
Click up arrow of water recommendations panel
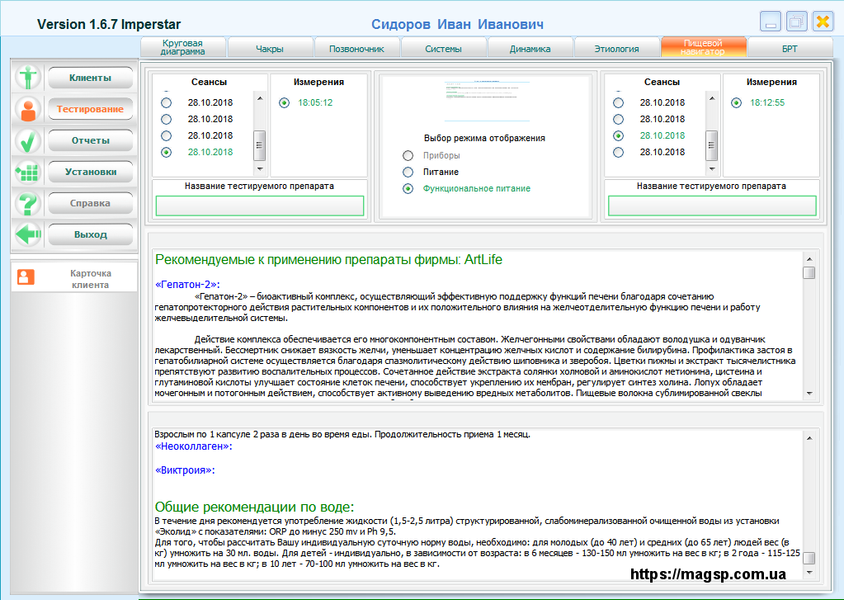[x=809, y=438]
